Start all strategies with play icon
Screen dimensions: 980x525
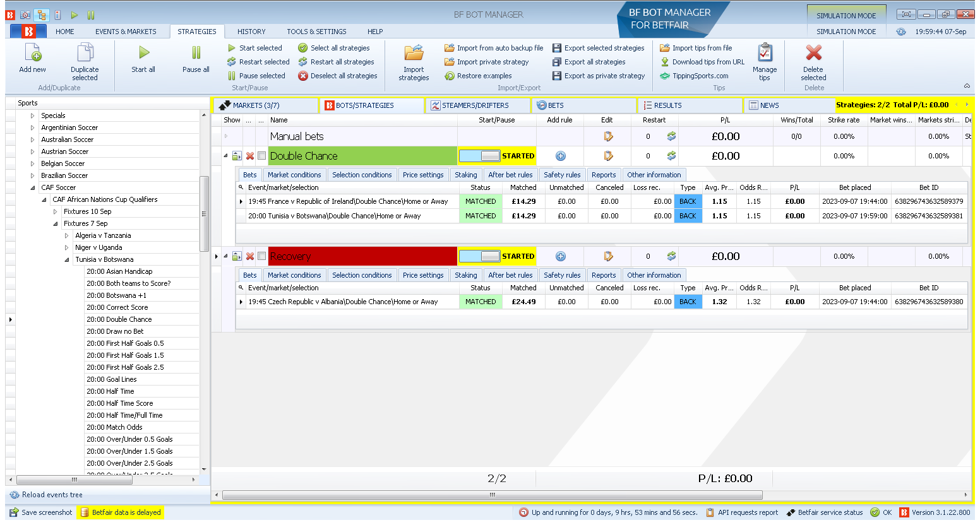click(x=144, y=52)
